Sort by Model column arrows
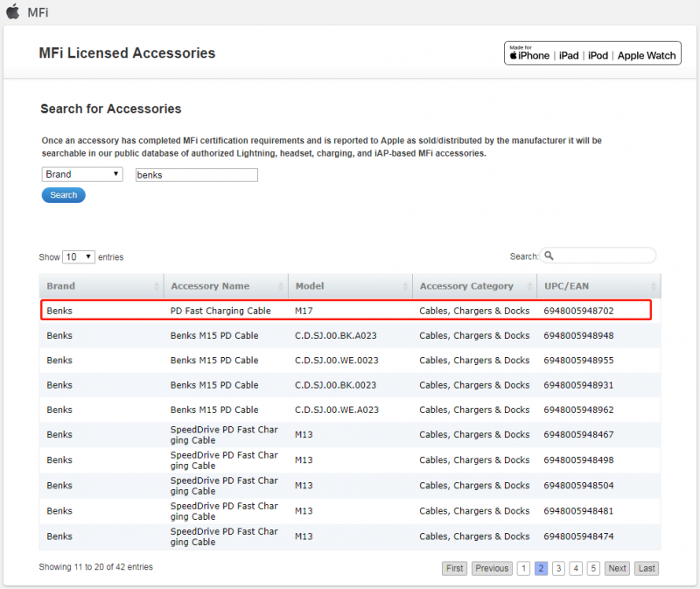 point(405,286)
